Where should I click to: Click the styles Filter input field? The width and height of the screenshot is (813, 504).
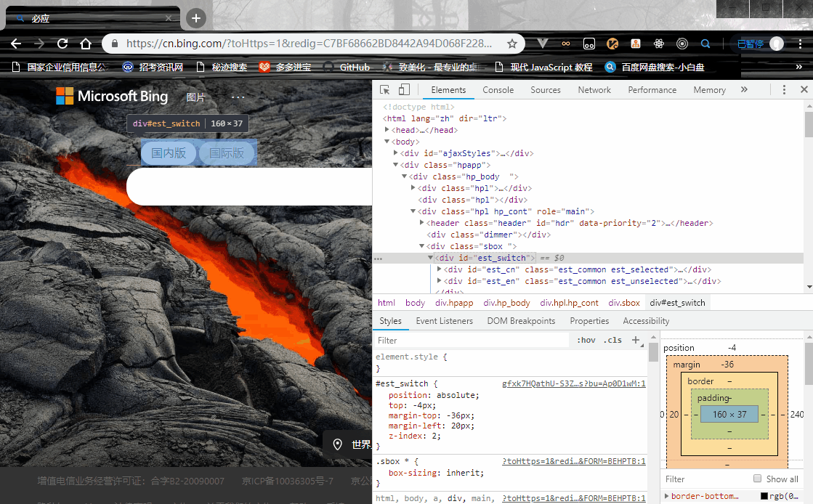(x=472, y=340)
